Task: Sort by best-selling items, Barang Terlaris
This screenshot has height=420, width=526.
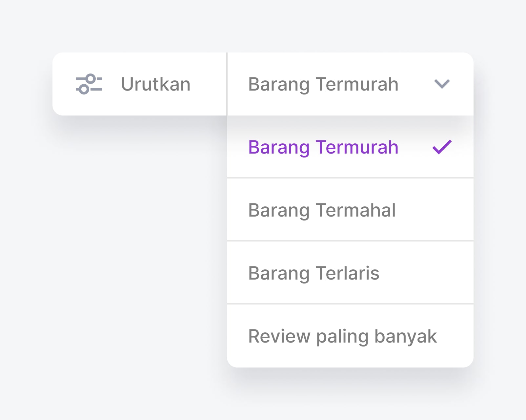Action: (x=314, y=273)
